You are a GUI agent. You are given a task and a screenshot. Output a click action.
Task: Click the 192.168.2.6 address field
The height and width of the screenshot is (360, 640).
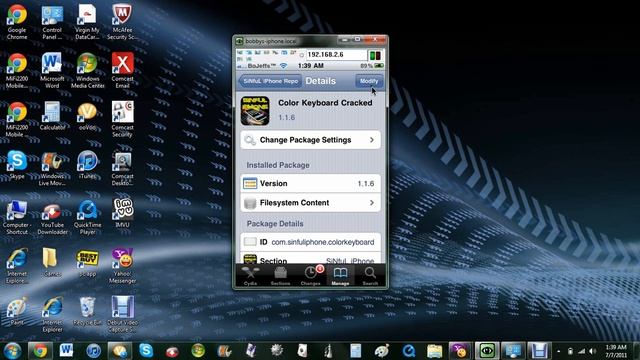[x=336, y=55]
